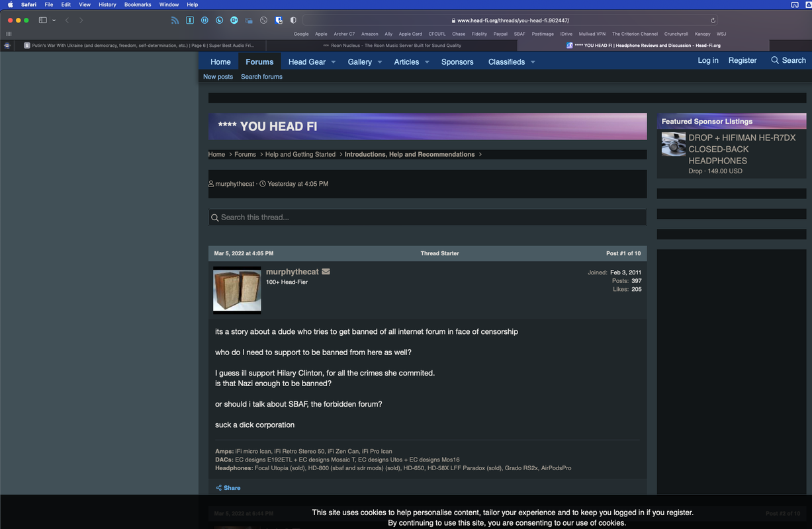This screenshot has width=812, height=529.
Task: Click the Search this thread field
Action: 428,217
